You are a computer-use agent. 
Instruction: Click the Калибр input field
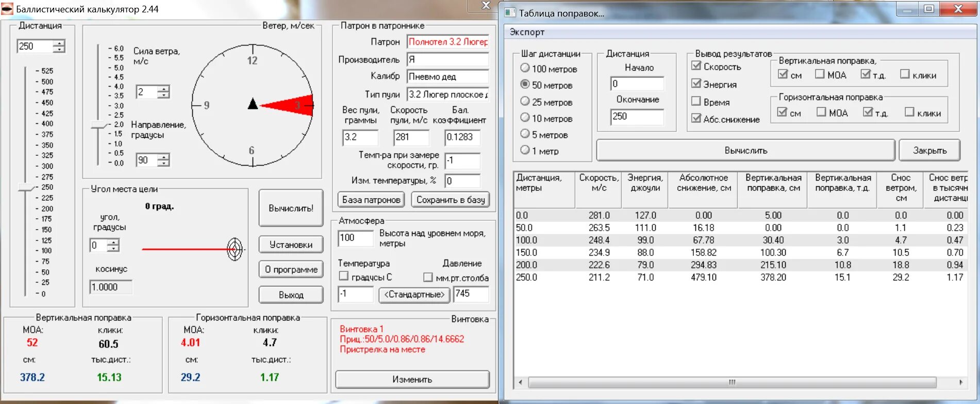448,77
